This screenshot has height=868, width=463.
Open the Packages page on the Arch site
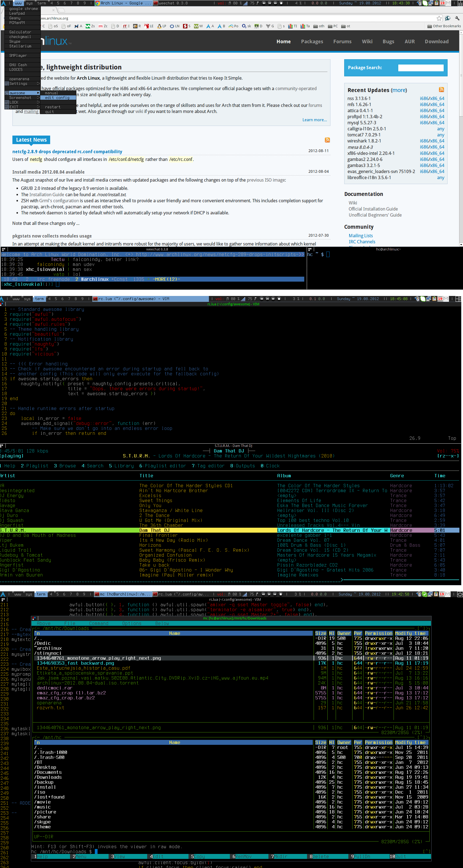click(x=312, y=41)
